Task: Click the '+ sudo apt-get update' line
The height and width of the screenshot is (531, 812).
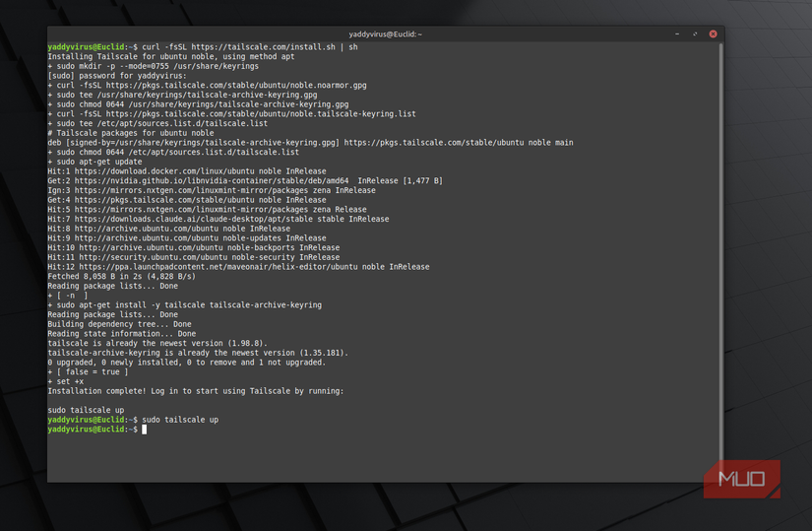Action: pos(94,162)
